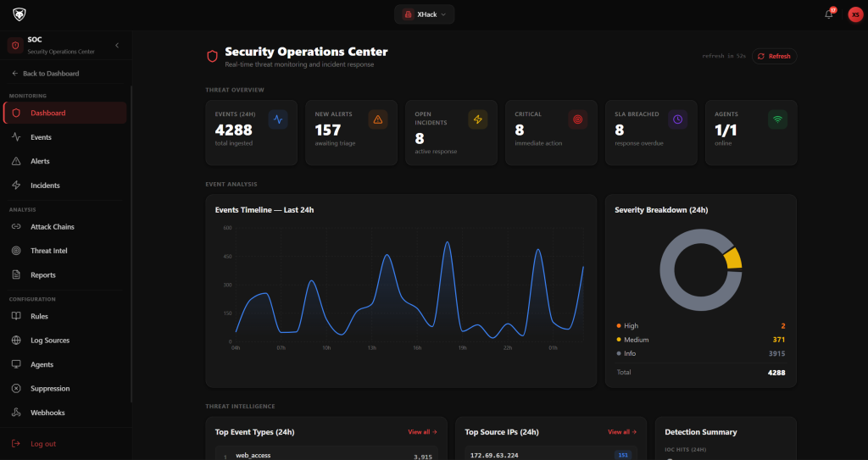
Task: Click the Critical card target icon
Action: (x=578, y=119)
